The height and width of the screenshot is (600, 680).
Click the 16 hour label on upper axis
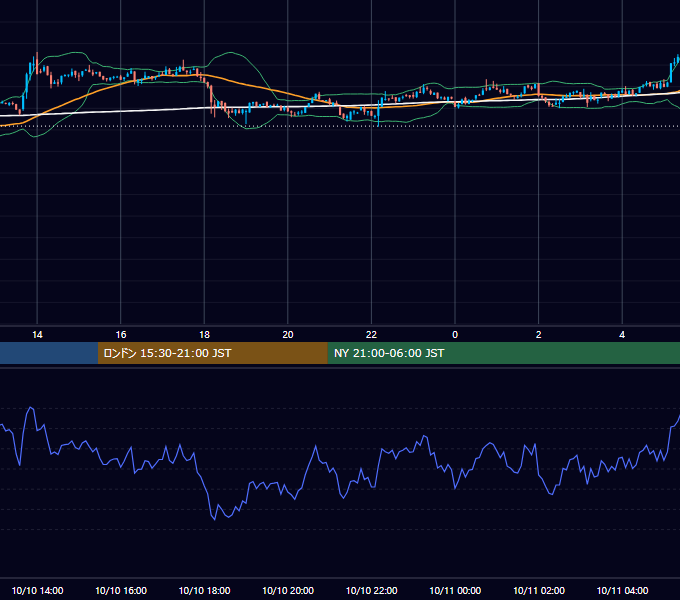pos(121,335)
